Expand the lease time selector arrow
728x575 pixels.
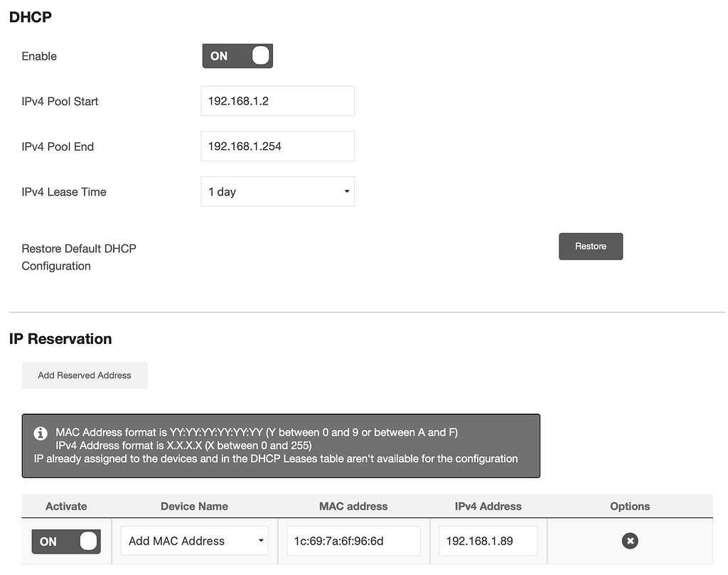(347, 191)
